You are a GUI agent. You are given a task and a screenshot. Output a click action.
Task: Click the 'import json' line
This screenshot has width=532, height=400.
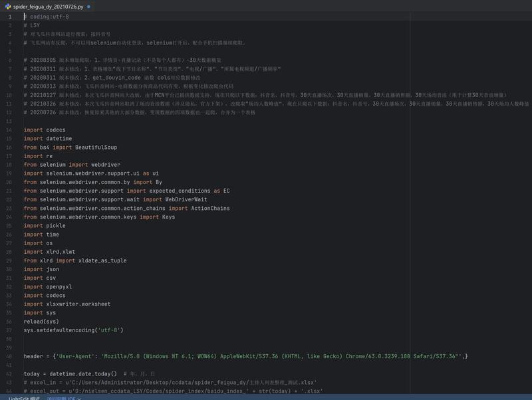[x=41, y=270]
